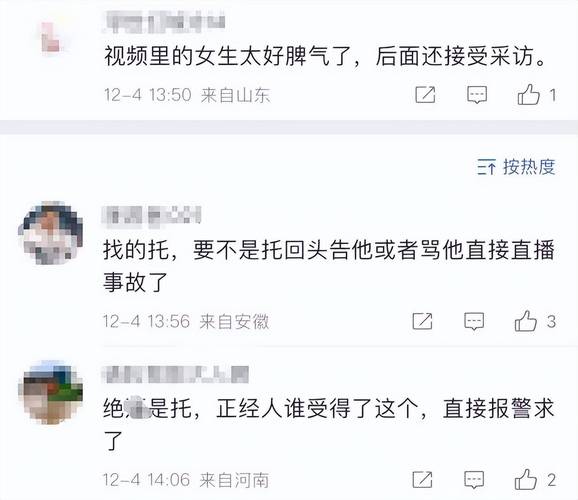The height and width of the screenshot is (500, 578).
Task: Reply to the Shandong comment via bubble icon
Action: tap(477, 95)
